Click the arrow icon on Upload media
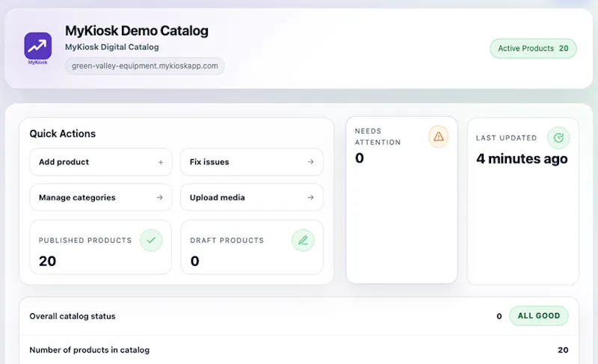This screenshot has width=598, height=364. (310, 197)
